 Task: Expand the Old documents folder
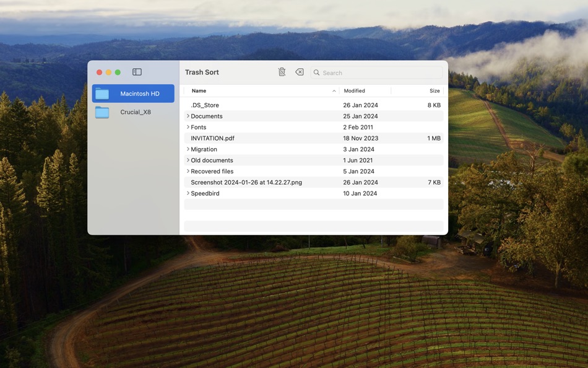[188, 160]
